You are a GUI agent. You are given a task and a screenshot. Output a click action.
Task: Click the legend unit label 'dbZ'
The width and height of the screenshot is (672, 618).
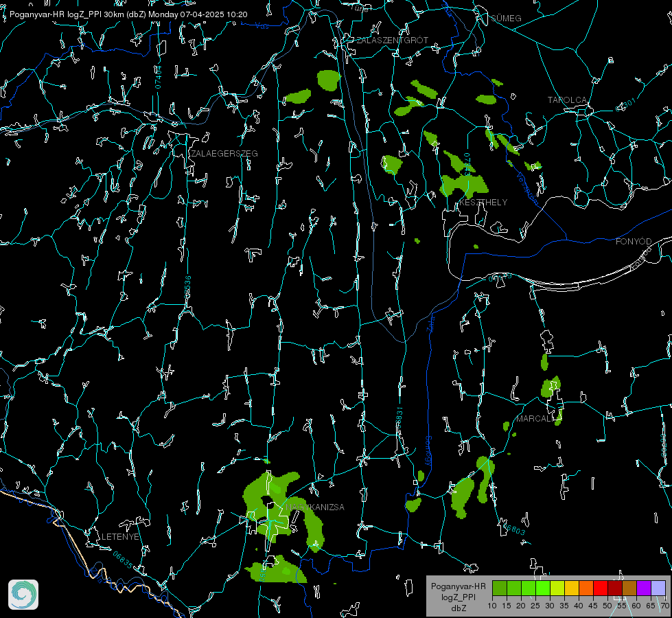458,608
